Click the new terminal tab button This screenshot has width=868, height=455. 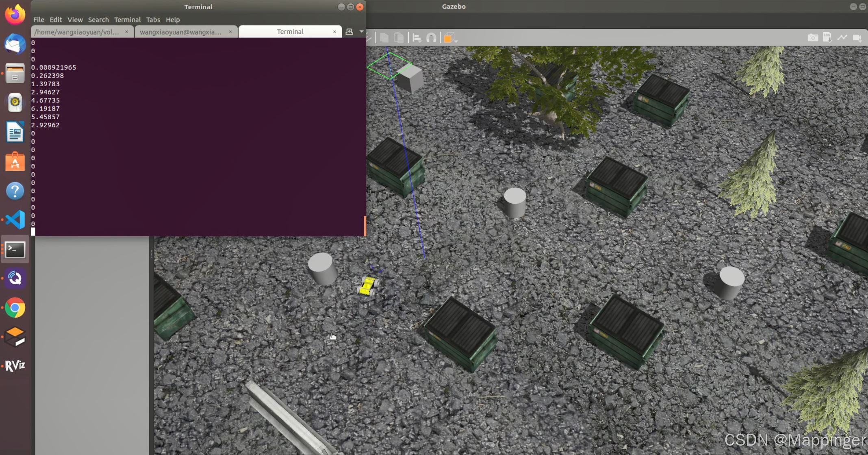click(349, 31)
